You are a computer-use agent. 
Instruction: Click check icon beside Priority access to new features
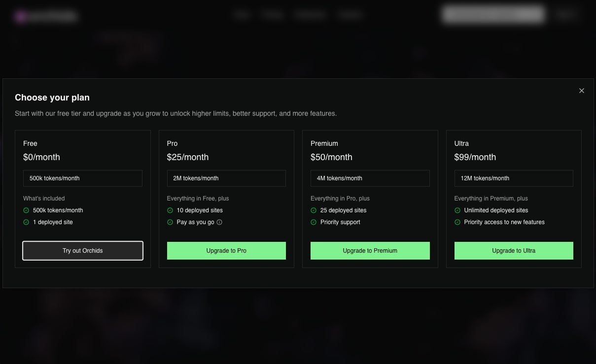click(457, 222)
